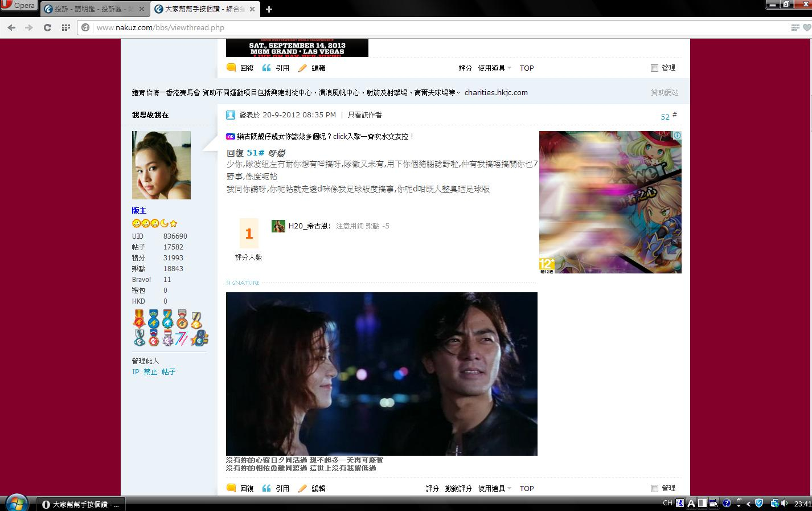The width and height of the screenshot is (812, 511).
Task: Reload the page with the refresh icon
Action: coord(48,27)
